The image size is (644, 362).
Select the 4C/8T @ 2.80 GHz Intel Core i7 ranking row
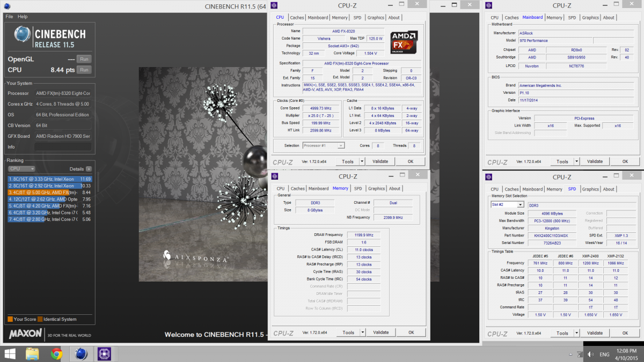coord(50,219)
